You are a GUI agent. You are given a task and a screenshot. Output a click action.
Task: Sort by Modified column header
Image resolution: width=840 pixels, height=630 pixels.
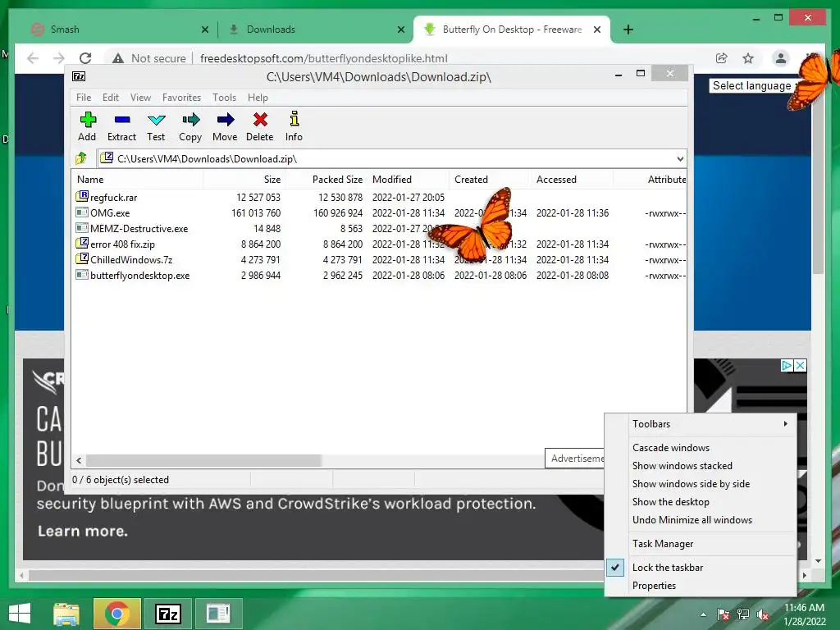click(409, 180)
